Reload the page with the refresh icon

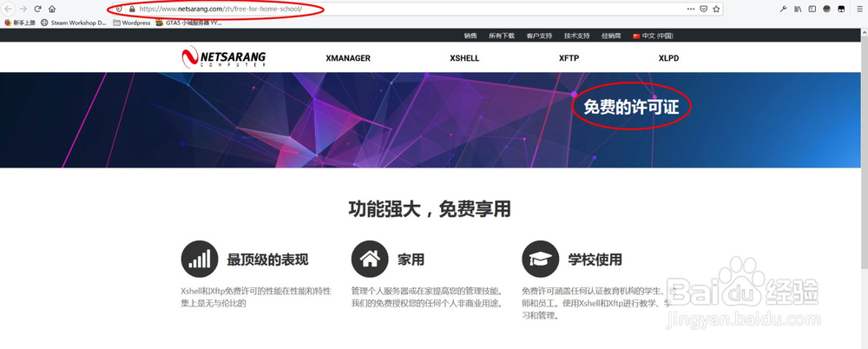pyautogui.click(x=37, y=9)
